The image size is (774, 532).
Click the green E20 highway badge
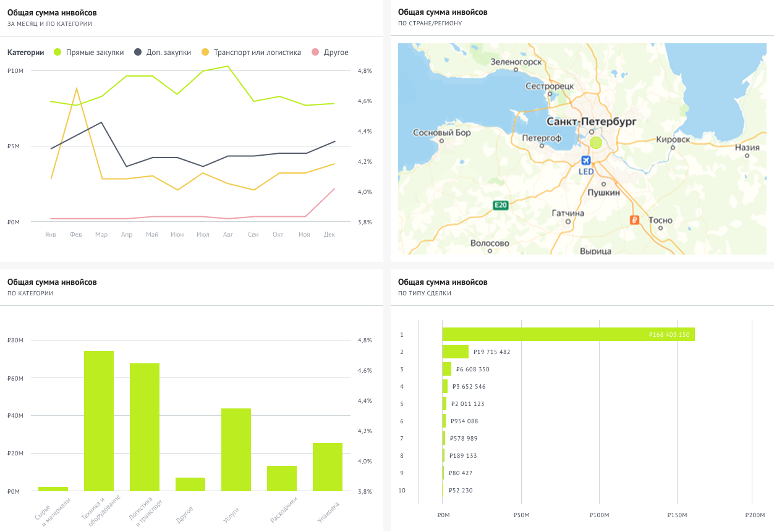pos(501,205)
